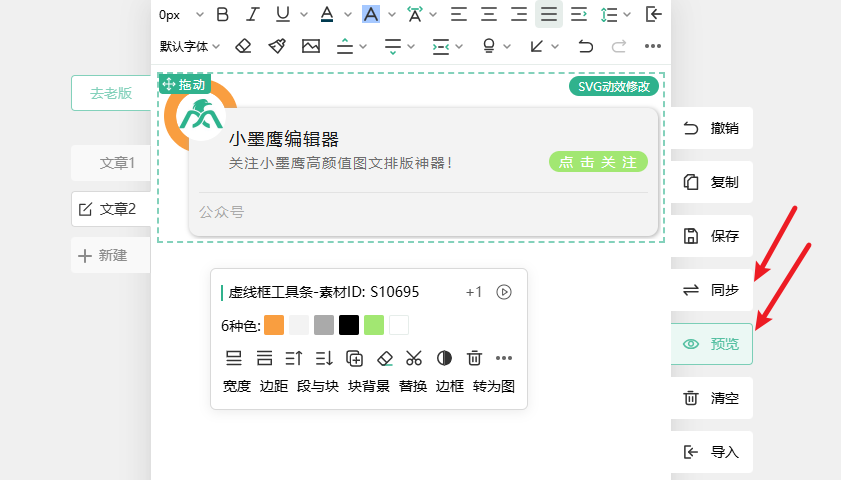Click the duplicate block icon in the floating toolbar
Screen dimensions: 841x480
354,358
